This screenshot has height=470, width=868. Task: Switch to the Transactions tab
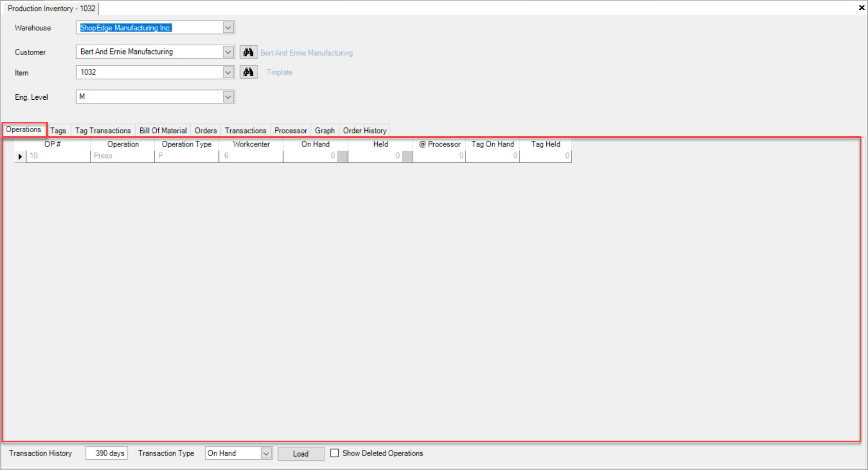tap(246, 131)
